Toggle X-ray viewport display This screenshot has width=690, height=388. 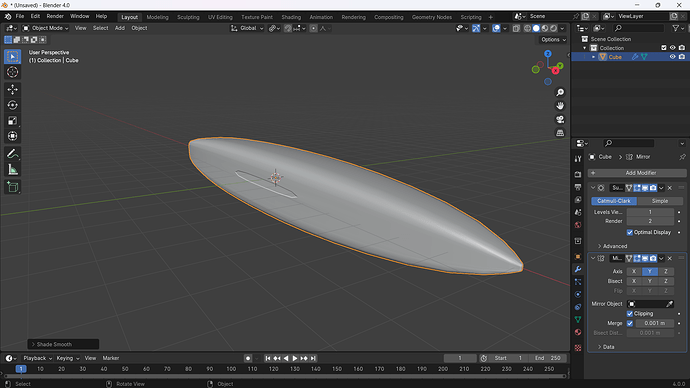pos(516,28)
